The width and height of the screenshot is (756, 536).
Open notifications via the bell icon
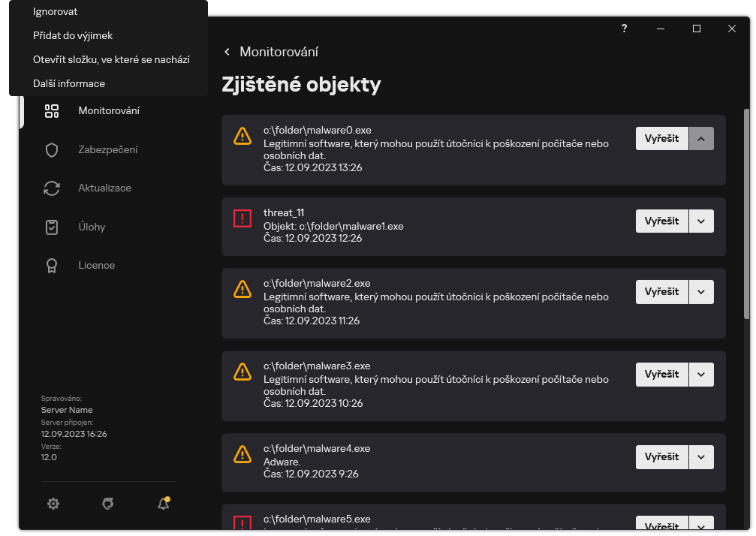tap(163, 504)
